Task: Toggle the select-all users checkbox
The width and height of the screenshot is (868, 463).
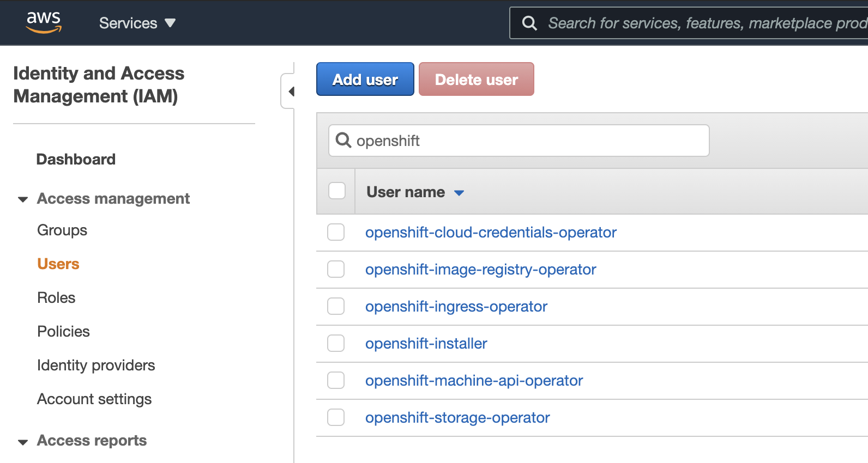Action: [337, 191]
